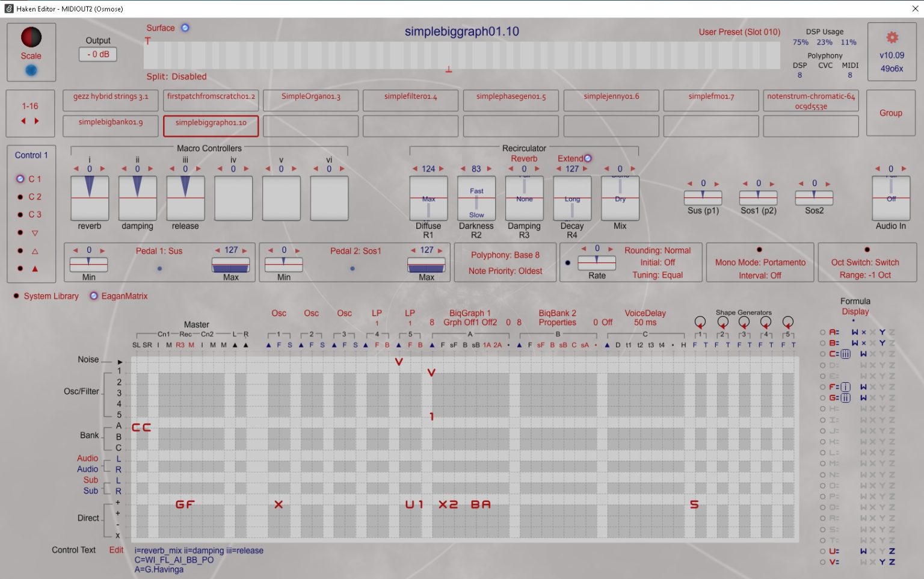The image size is (924, 579).
Task: Click the red Scale ball icon
Action: (x=31, y=37)
